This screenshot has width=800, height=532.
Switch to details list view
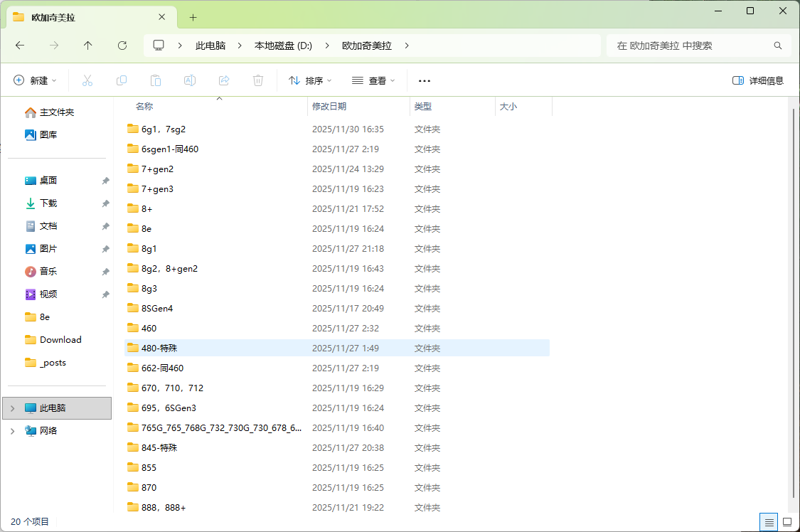click(x=769, y=522)
